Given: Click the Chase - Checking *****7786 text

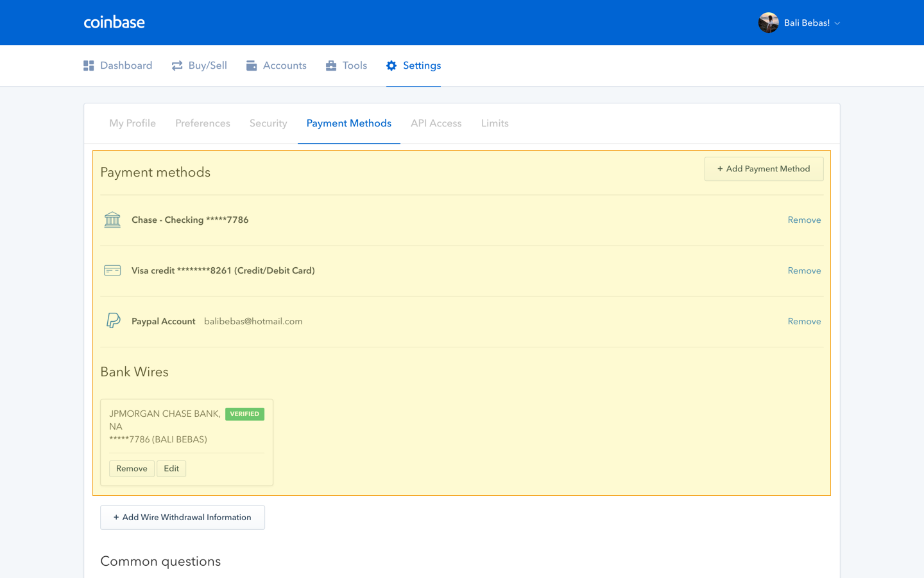Looking at the screenshot, I should [x=190, y=220].
